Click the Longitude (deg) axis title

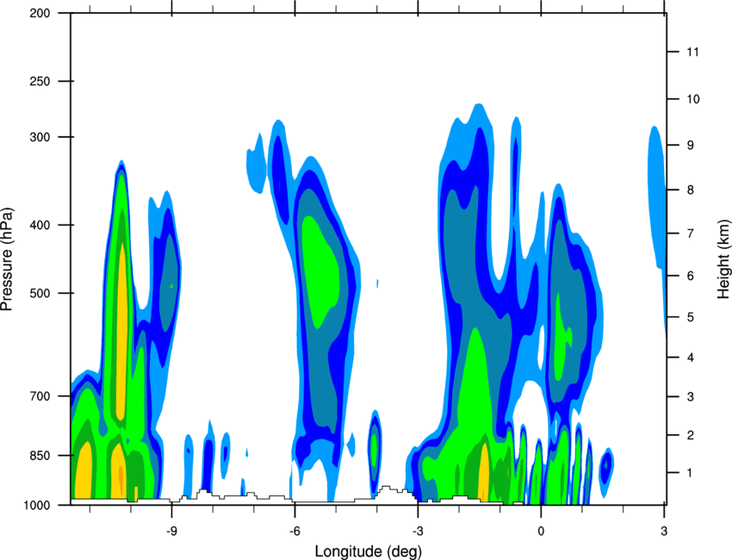tap(369, 551)
